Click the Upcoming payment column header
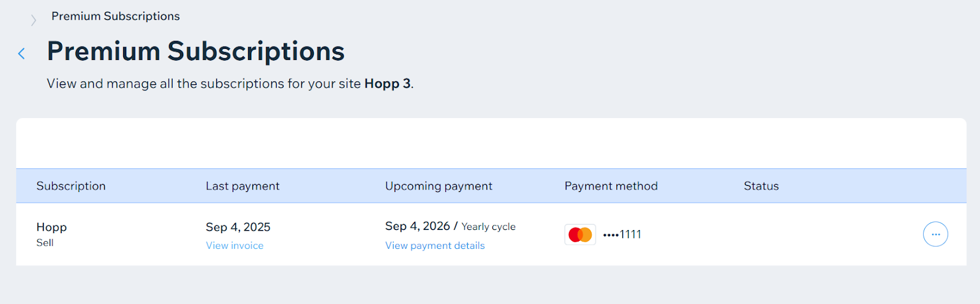The image size is (980, 304). 439,186
